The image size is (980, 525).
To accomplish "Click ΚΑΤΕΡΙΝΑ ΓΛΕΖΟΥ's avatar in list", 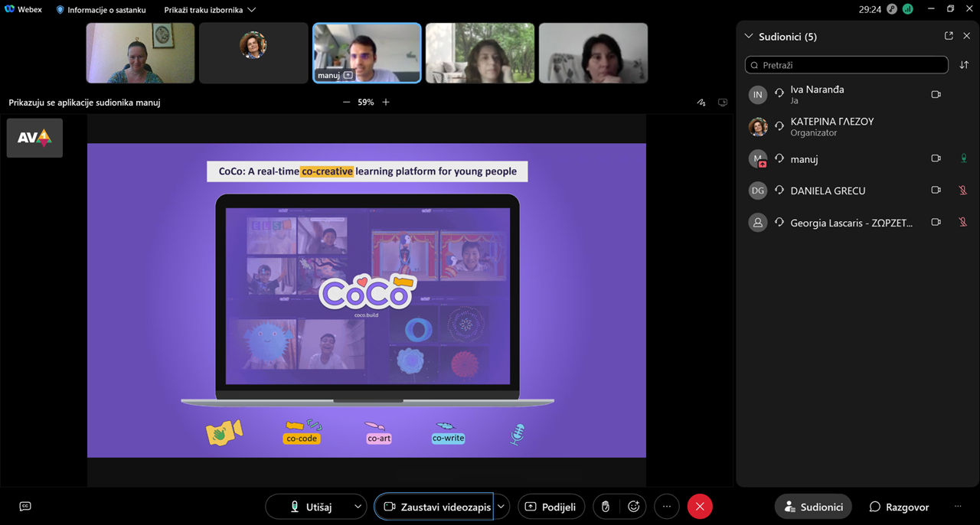I will pos(758,126).
